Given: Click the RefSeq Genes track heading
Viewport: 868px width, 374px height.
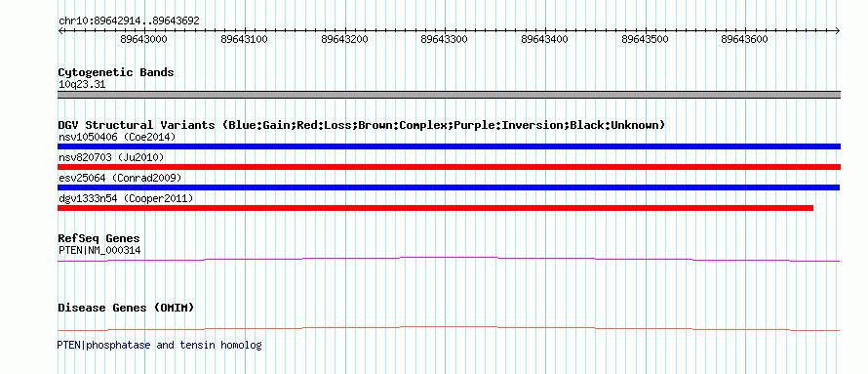Looking at the screenshot, I should pos(99,239).
